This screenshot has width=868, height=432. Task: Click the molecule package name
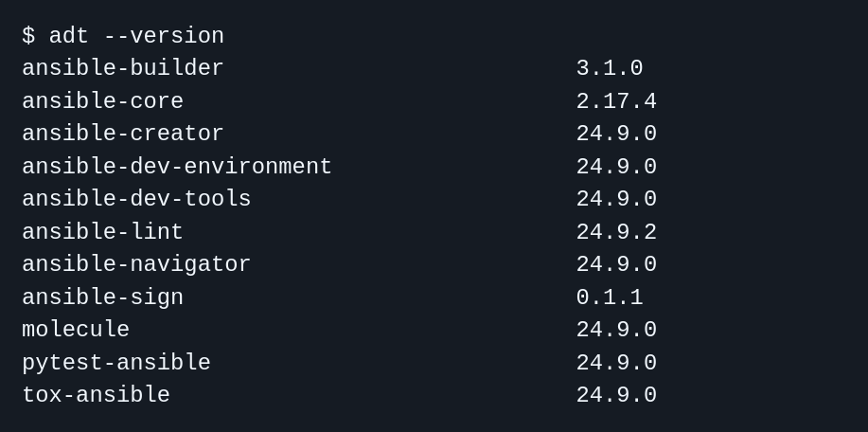point(76,330)
